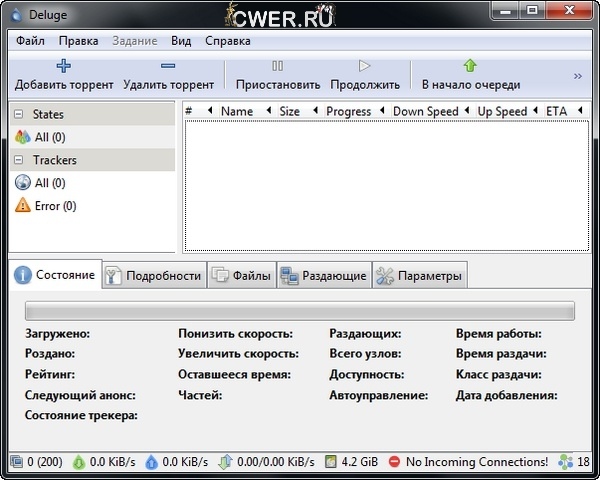Viewport: 600px width, 480px height.
Task: Click the download speed status icon
Action: pos(79,462)
